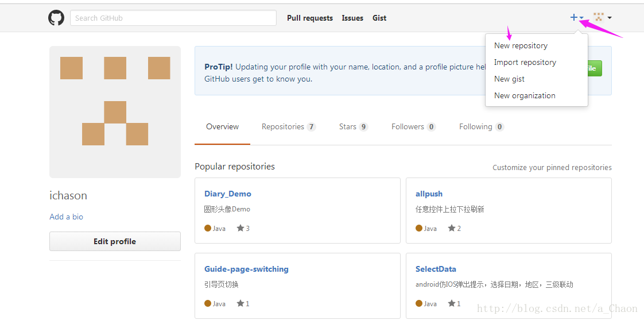This screenshot has width=644, height=320.
Task: Click the Add a bio link
Action: tap(66, 217)
